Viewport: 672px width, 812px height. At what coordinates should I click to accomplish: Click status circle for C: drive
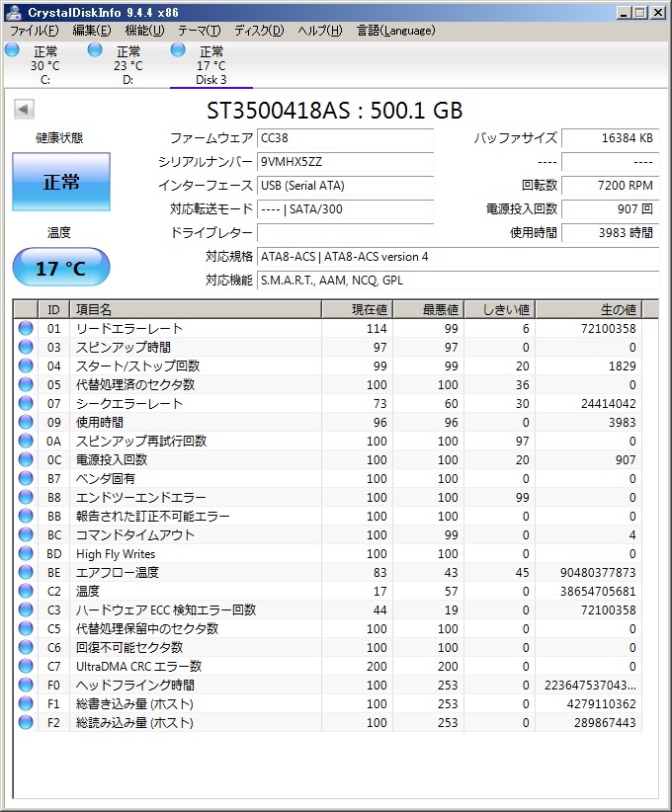[x=12, y=49]
